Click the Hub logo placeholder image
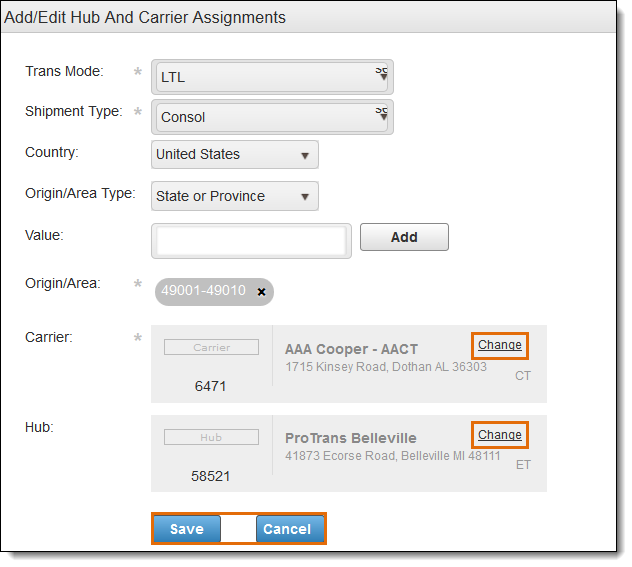Screen dimensions: 632x567 [x=211, y=438]
